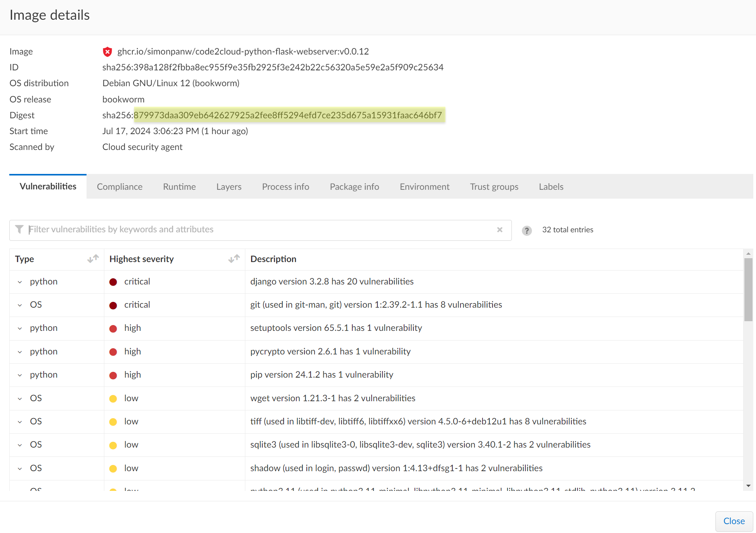The image size is (756, 533).
Task: Click 'pip version 24.1.2 has 1 vulnerability'
Action: pos(322,375)
